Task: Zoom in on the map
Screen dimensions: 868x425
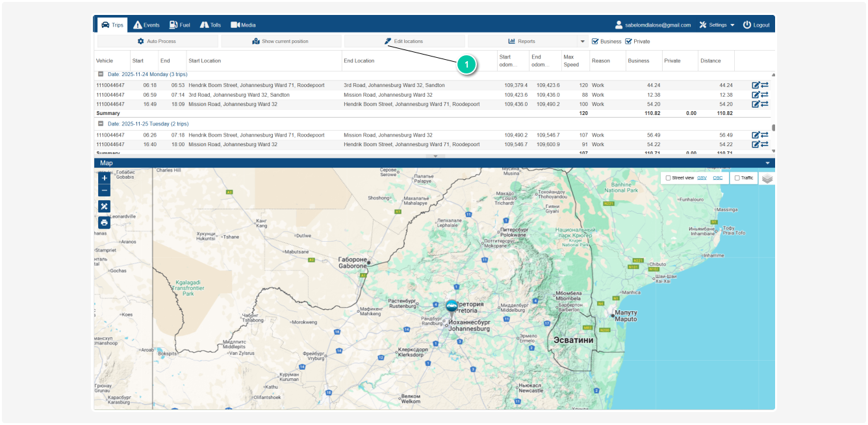Action: 104,177
